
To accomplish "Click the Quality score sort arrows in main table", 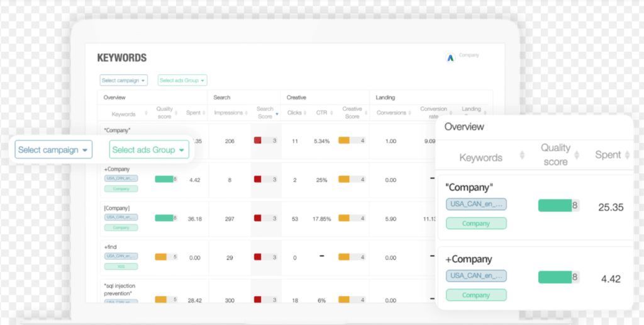I will (x=177, y=112).
